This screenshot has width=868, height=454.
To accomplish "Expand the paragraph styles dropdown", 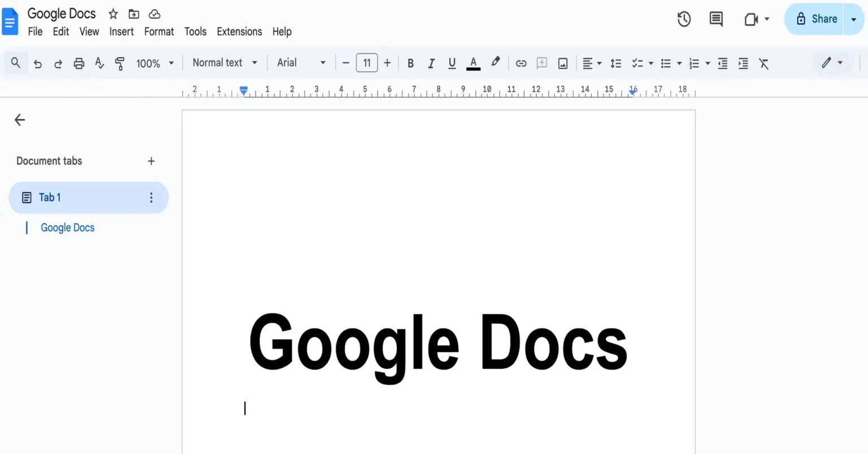I will coord(224,63).
